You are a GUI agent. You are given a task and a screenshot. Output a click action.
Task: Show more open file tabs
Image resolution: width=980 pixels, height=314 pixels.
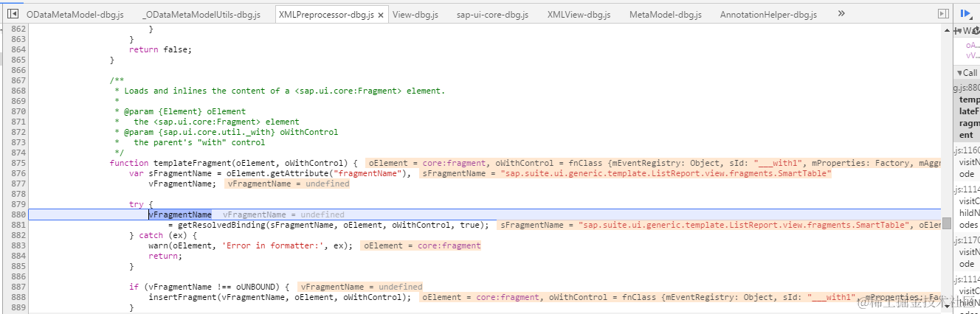click(841, 13)
